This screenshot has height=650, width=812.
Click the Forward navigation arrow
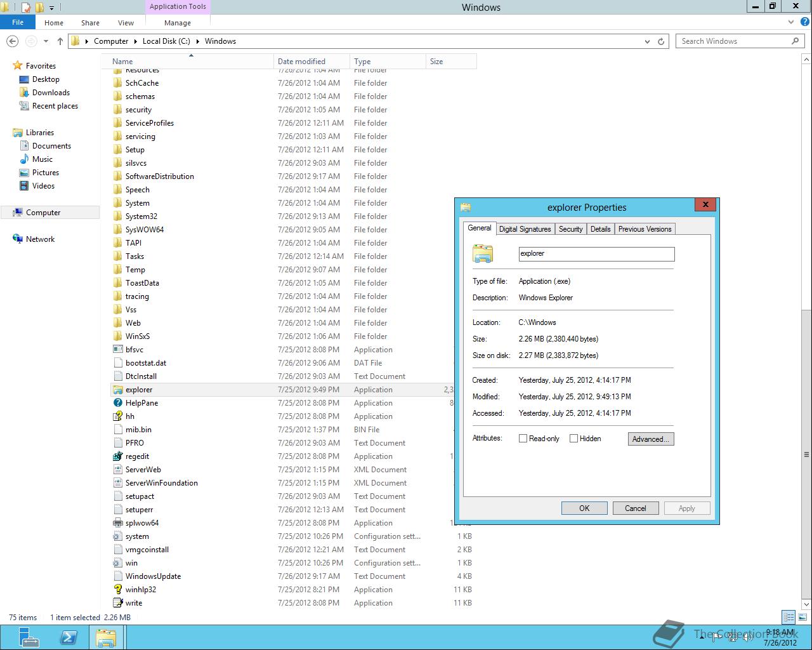click(30, 41)
